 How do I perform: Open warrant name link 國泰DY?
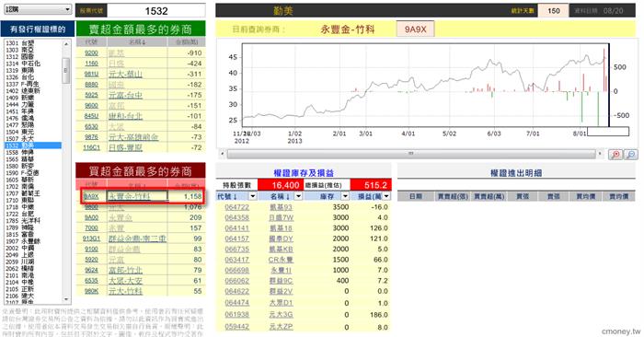[281, 238]
